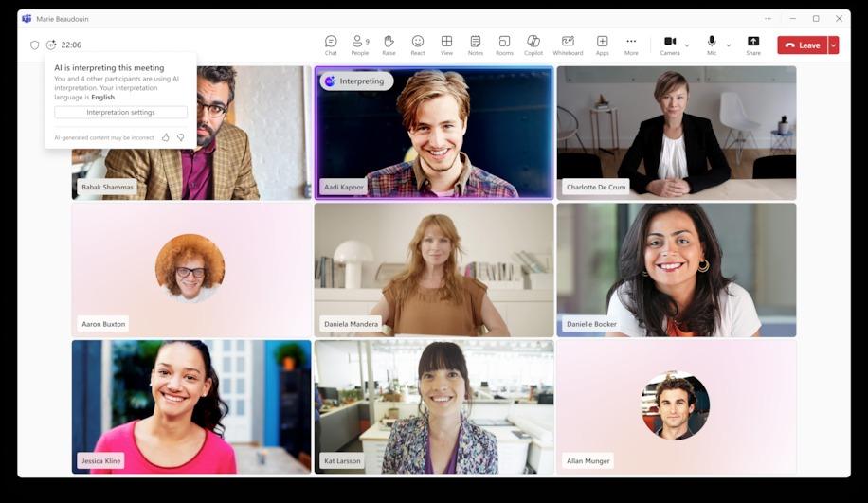Click the meeting timer 22:06

point(71,45)
